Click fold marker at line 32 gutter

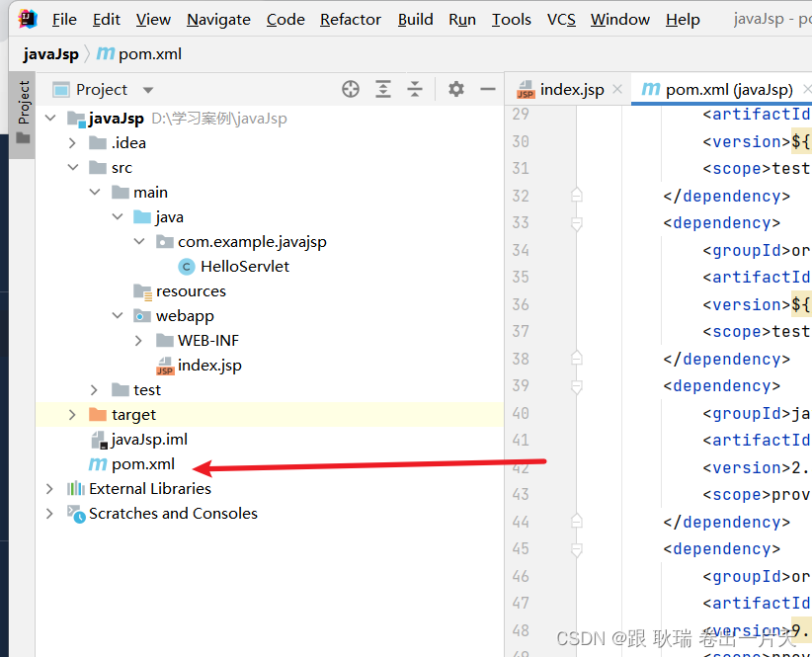[576, 196]
